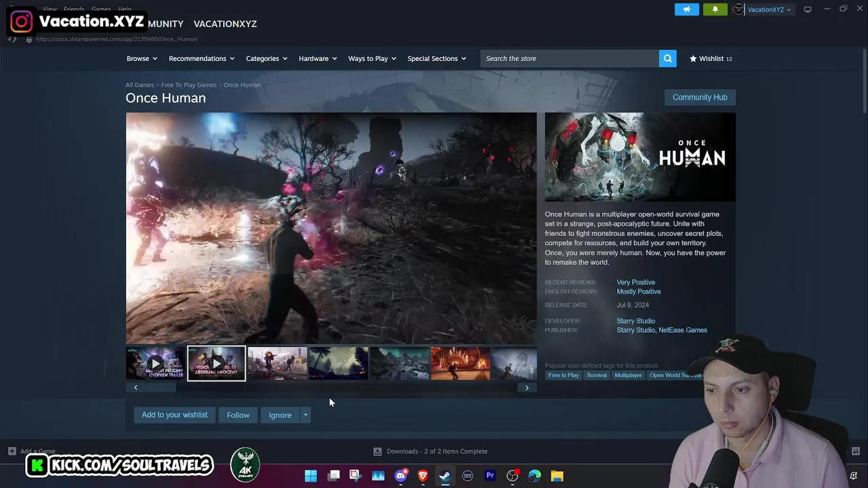This screenshot has width=868, height=488.
Task: Select the orange fiery screenshot thumbnail
Action: coord(460,364)
